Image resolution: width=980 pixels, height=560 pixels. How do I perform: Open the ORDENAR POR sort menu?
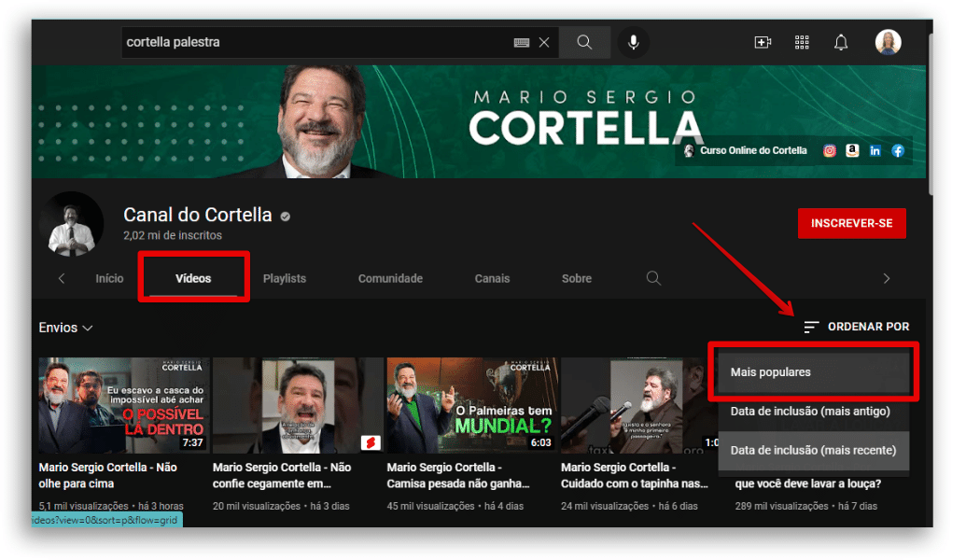(x=856, y=327)
